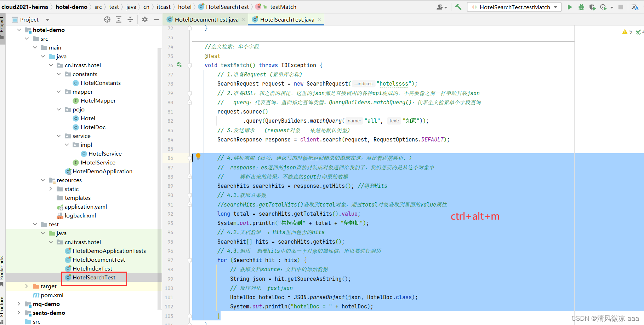Click the Build project hammer icon
644x325 pixels.
(x=458, y=7)
